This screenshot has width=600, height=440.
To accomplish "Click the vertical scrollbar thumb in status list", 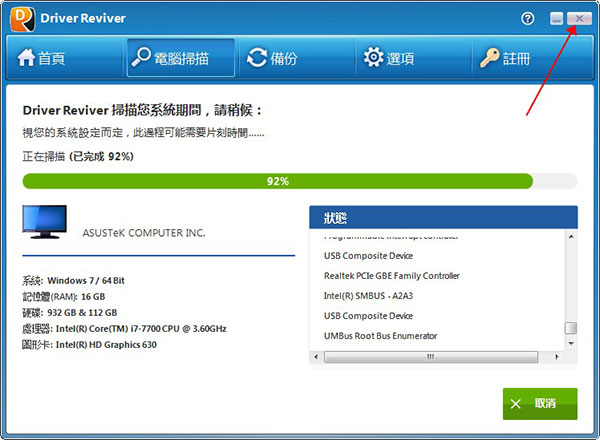I will [x=571, y=328].
